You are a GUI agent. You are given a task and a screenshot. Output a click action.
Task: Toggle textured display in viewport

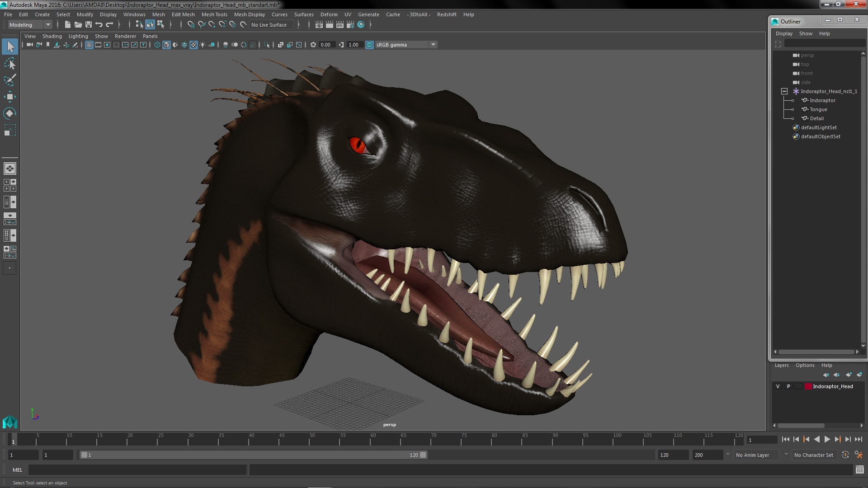[x=193, y=45]
